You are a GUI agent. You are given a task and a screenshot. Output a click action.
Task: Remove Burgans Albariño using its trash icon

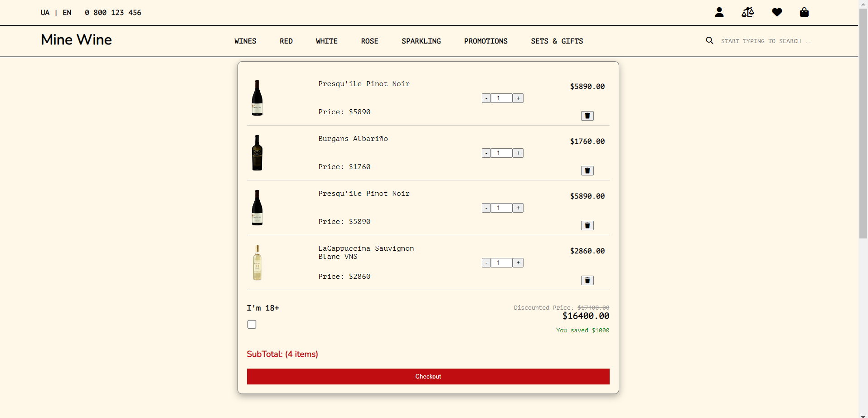click(x=587, y=170)
